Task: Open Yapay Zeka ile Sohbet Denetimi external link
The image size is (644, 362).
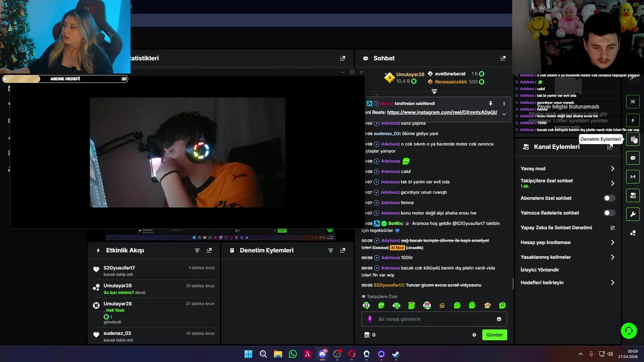Action: point(612,228)
